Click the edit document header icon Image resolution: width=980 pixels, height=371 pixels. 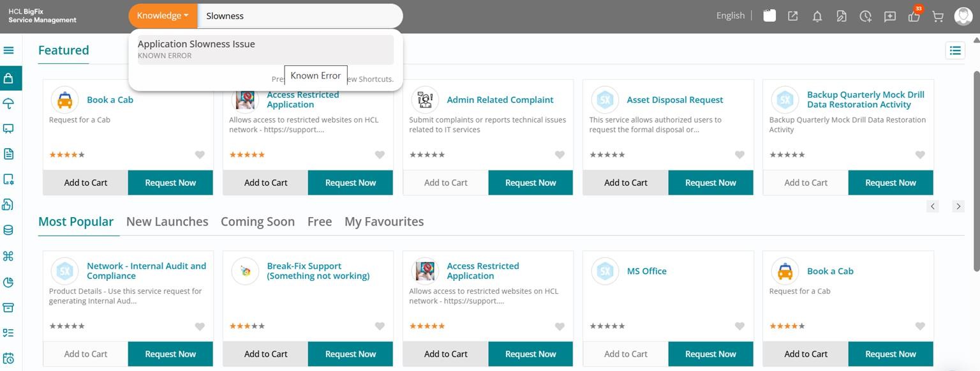click(x=842, y=17)
